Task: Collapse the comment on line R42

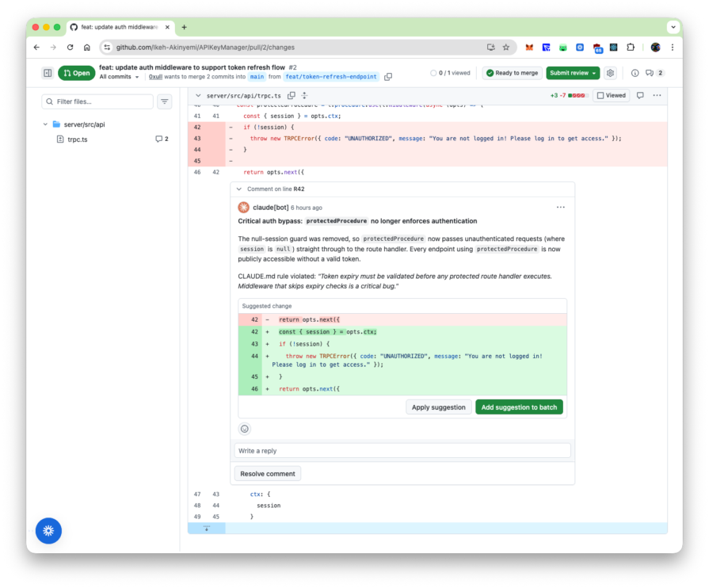Action: click(239, 189)
